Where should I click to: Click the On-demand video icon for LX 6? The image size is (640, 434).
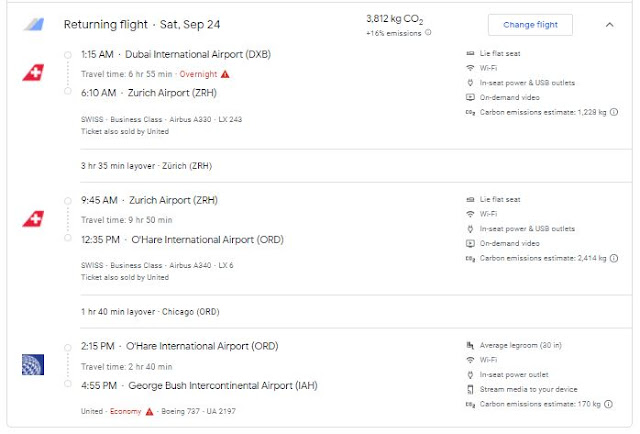[470, 243]
